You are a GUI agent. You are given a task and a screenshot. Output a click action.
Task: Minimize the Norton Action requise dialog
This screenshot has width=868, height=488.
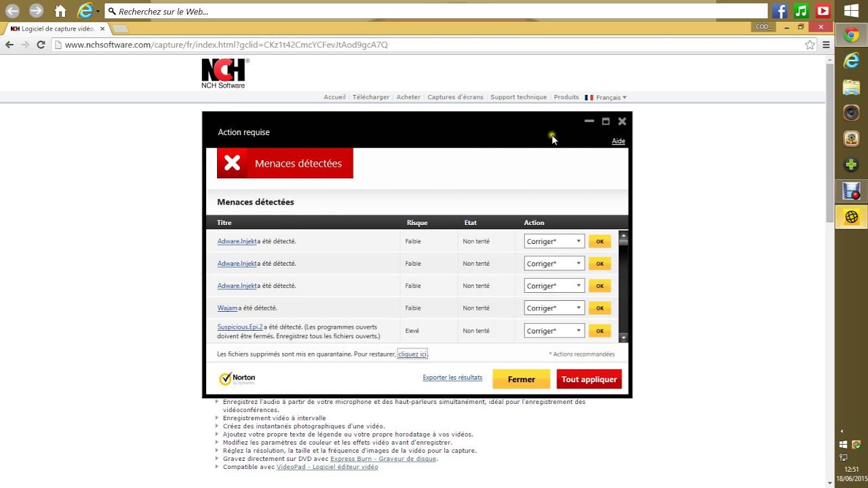tap(589, 121)
